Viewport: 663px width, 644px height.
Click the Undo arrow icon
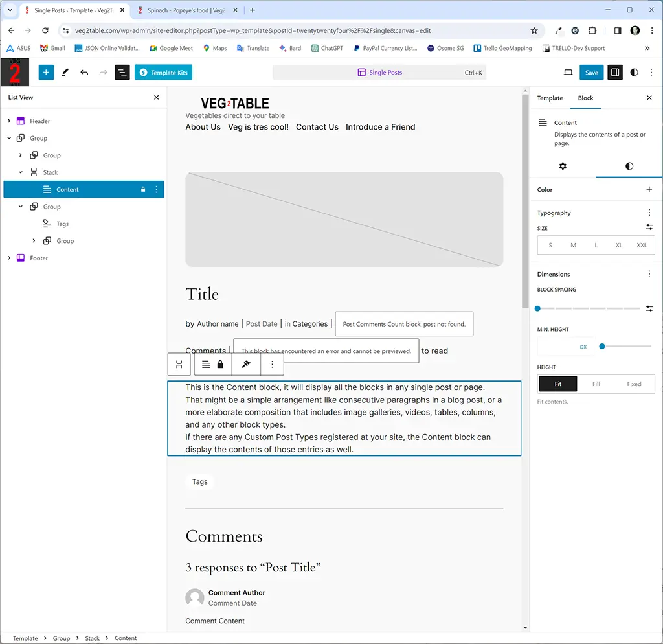coord(84,73)
